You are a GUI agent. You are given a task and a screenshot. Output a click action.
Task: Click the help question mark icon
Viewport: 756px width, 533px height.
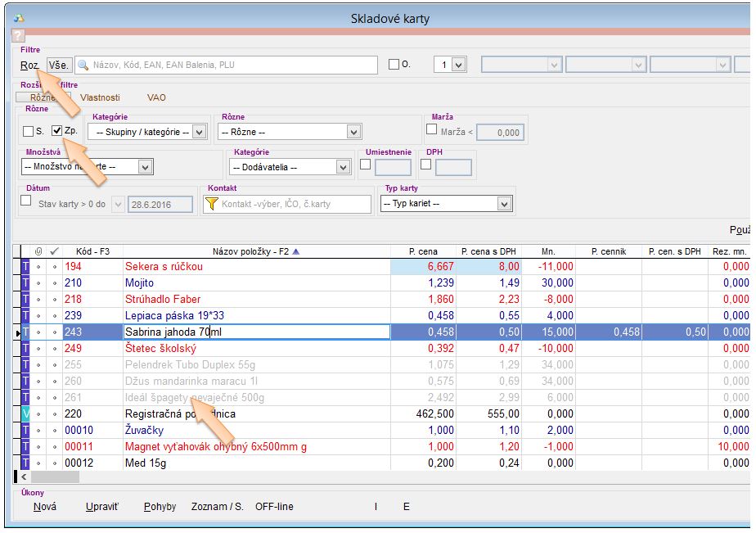pyautogui.click(x=18, y=35)
